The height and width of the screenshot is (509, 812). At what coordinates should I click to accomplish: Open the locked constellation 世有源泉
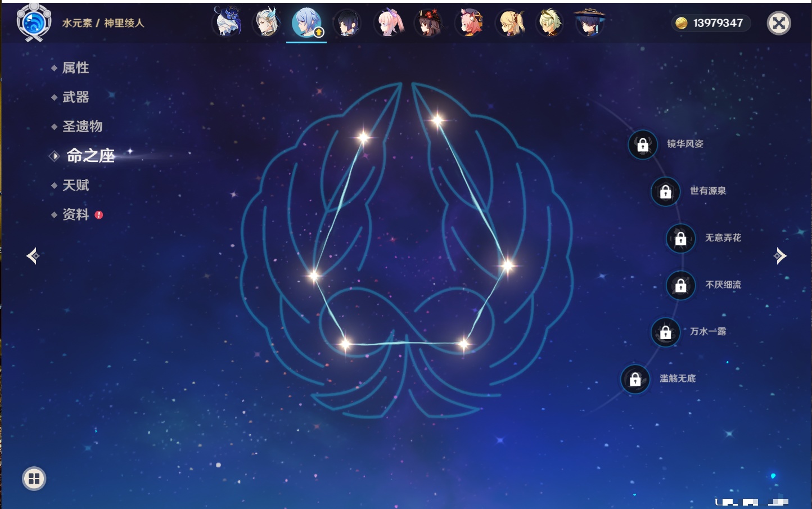point(665,192)
